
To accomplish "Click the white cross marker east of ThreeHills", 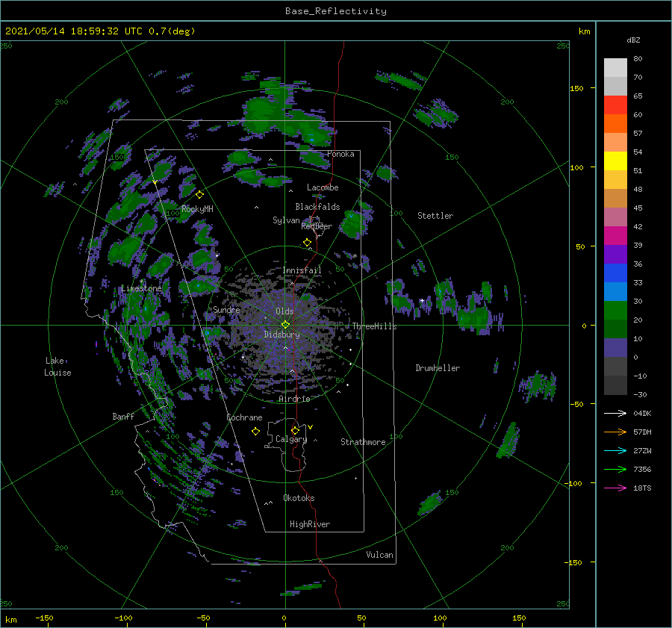I will pos(422,300).
